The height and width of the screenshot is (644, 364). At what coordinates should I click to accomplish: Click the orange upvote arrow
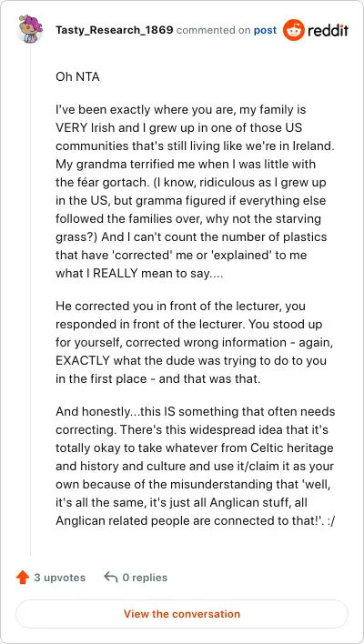(23, 578)
